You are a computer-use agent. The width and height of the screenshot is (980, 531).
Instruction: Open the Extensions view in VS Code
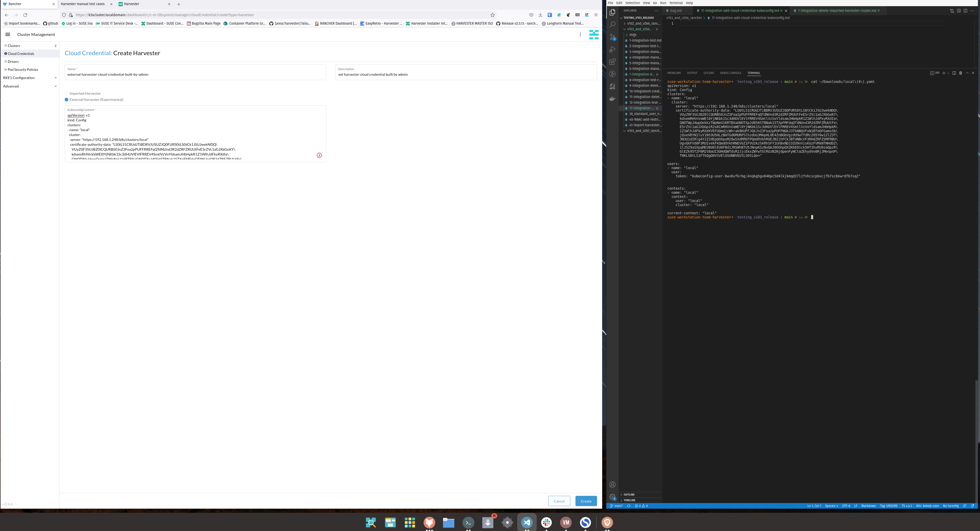[x=612, y=61]
